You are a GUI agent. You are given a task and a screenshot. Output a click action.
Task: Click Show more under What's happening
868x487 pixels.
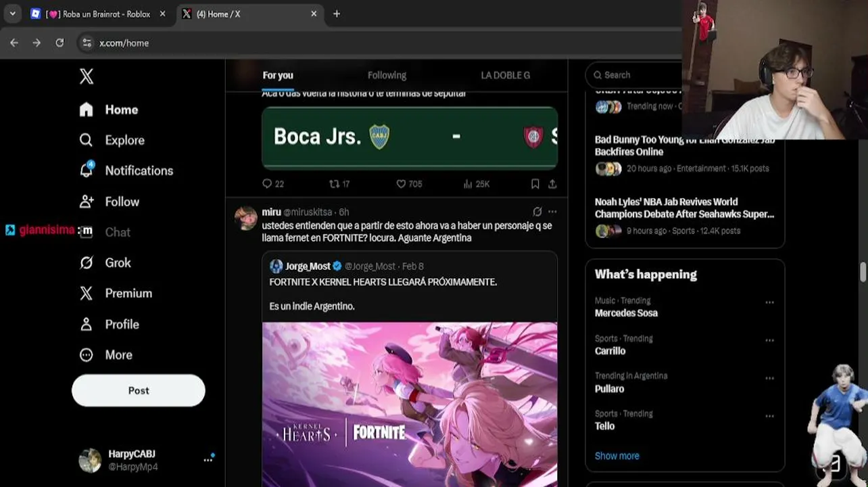[617, 456]
